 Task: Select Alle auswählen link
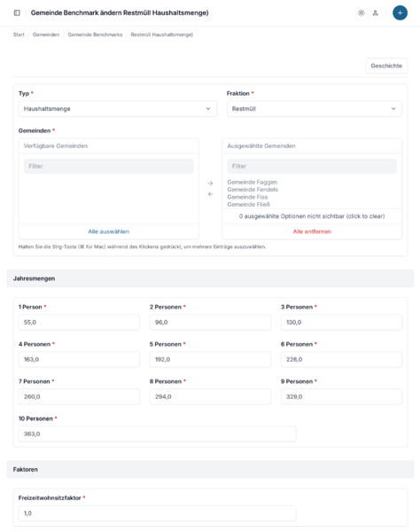108,231
